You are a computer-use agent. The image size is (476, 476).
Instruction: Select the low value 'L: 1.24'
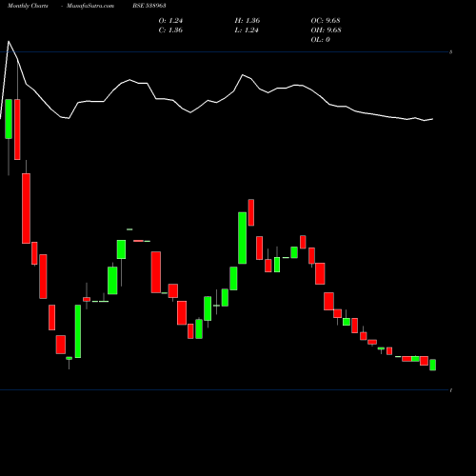point(247,30)
